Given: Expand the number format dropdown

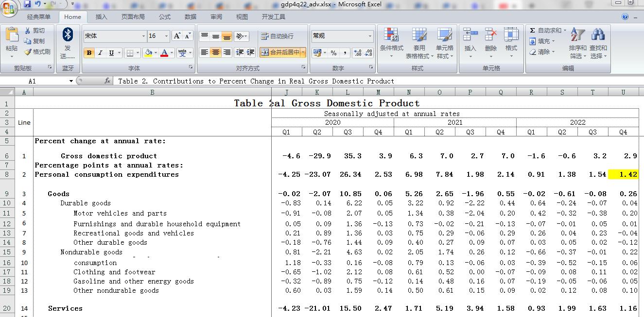Looking at the screenshot, I should [369, 36].
